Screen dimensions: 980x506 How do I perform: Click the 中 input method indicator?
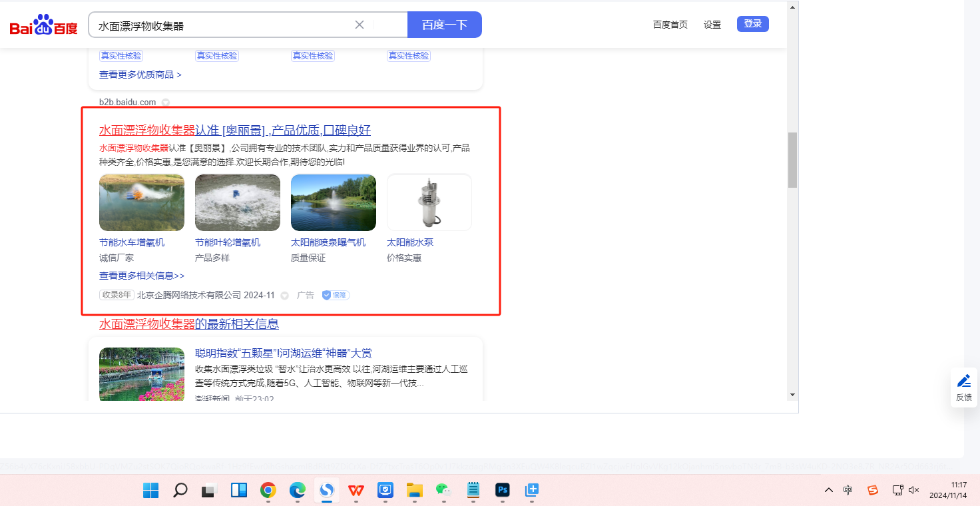pos(848,491)
